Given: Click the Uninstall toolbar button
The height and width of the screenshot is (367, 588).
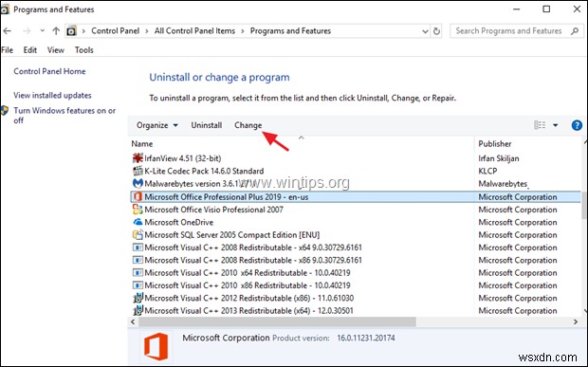Looking at the screenshot, I should pyautogui.click(x=206, y=125).
